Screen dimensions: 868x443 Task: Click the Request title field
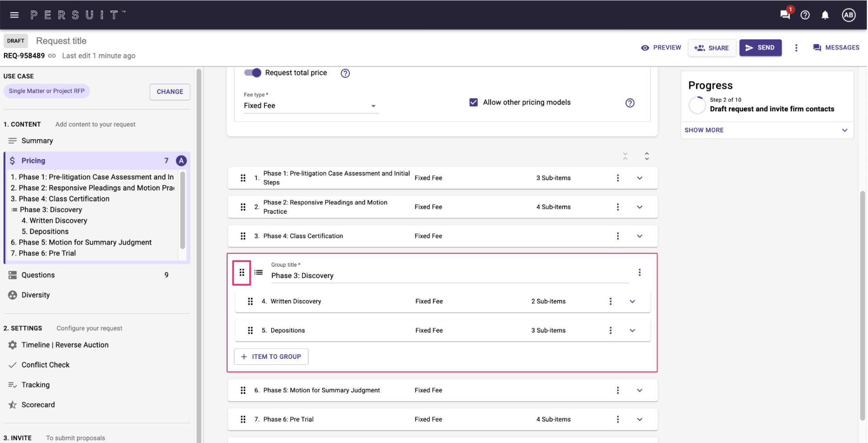click(x=61, y=41)
